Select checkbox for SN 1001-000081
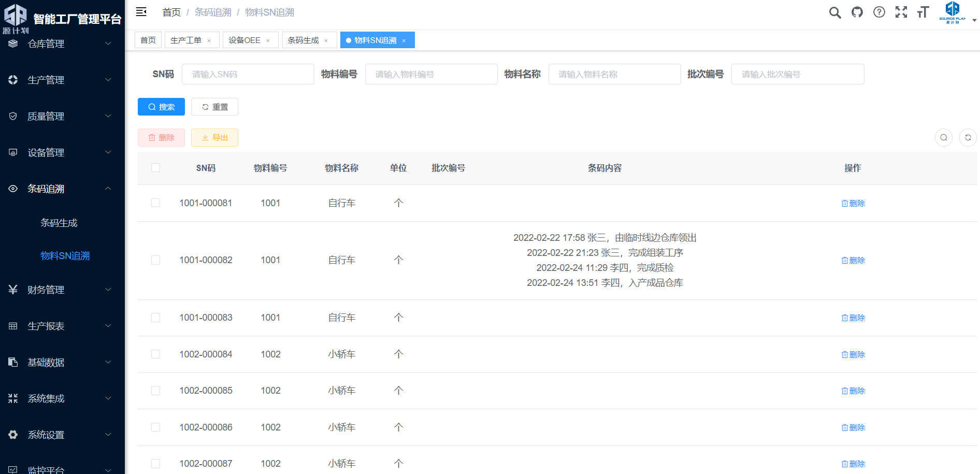The image size is (980, 474). (155, 203)
